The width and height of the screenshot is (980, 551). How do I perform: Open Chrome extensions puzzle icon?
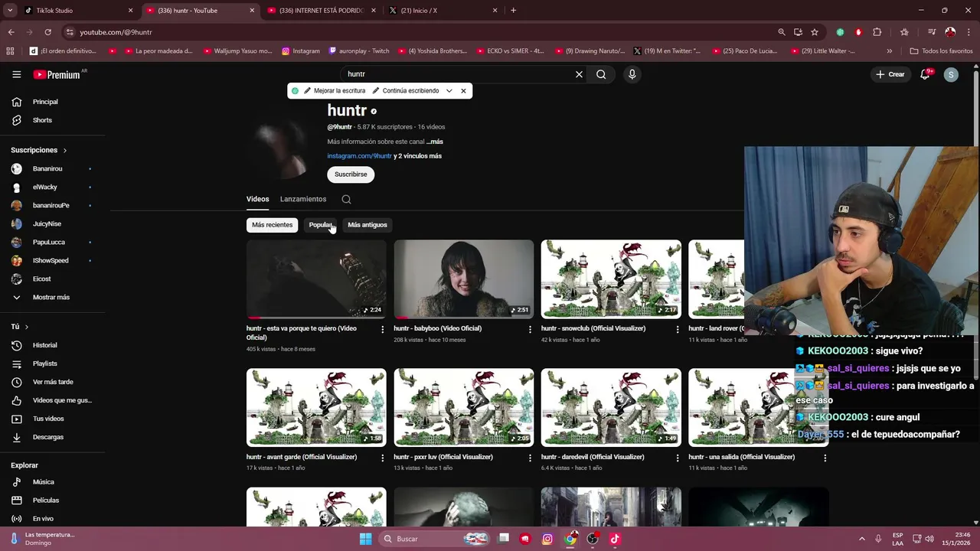[877, 32]
